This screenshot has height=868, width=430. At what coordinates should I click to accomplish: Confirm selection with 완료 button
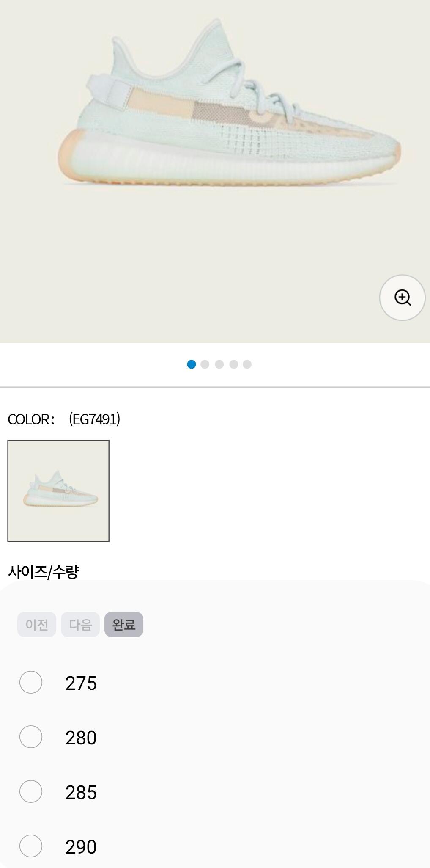tap(123, 624)
